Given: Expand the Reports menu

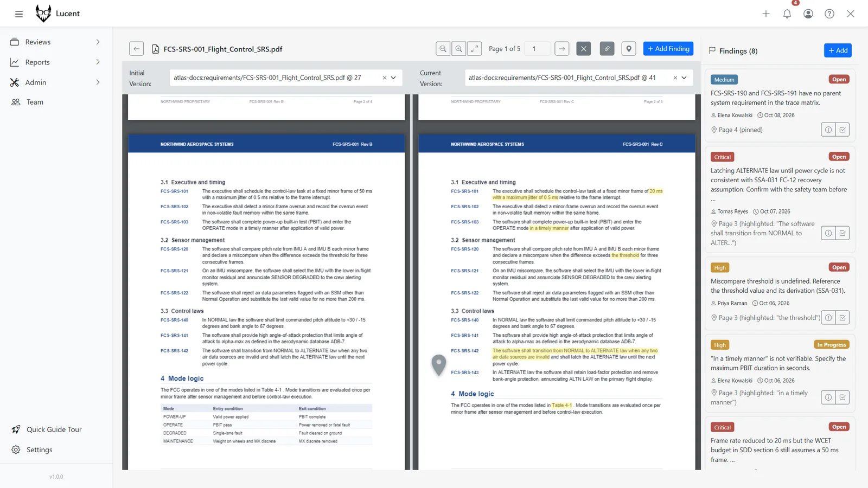Looking at the screenshot, I should pyautogui.click(x=98, y=62).
